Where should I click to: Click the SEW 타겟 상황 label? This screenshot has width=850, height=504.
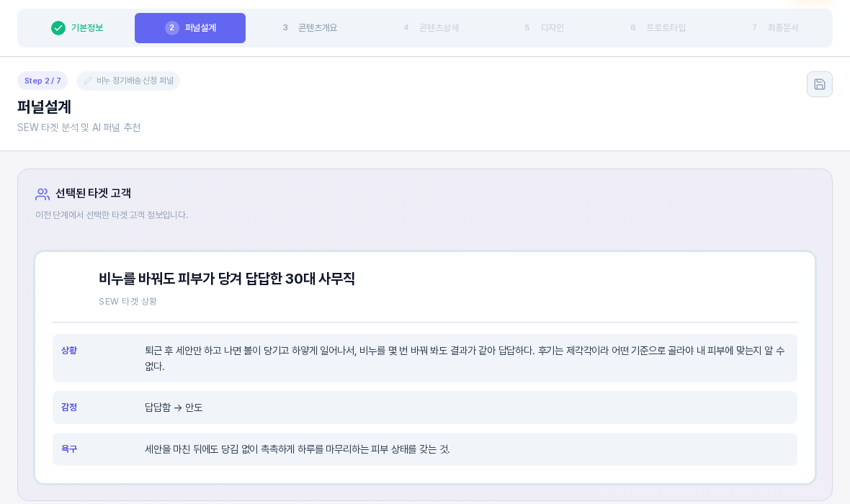tap(128, 301)
